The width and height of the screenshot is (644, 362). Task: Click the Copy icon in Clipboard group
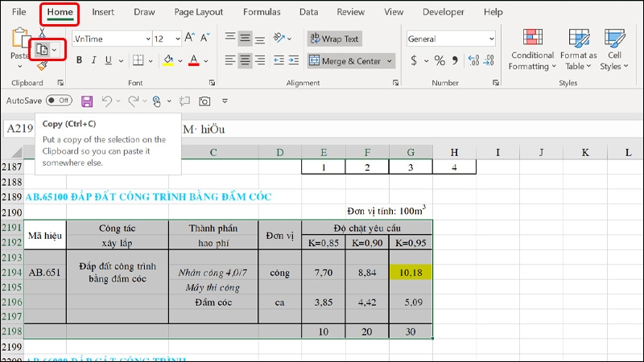point(42,50)
